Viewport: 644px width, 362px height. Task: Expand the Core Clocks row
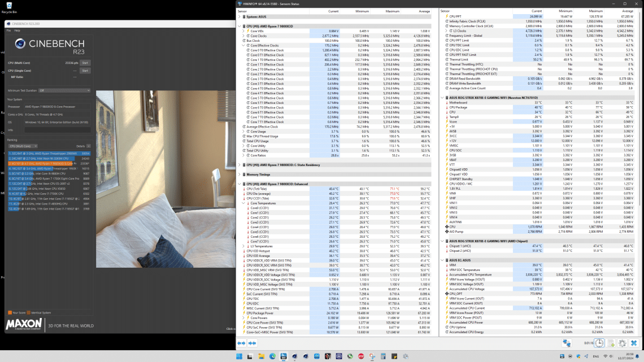pos(243,36)
